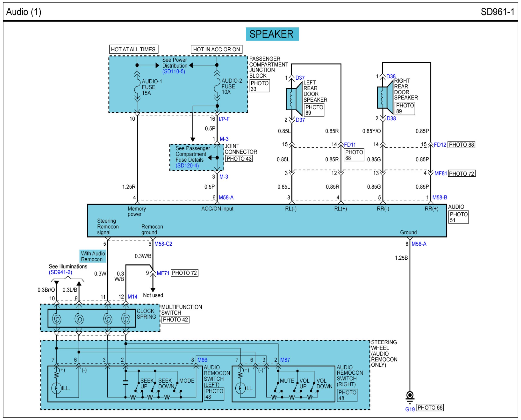
Task: Click the M58-A connector label near ground
Action: [x=419, y=244]
